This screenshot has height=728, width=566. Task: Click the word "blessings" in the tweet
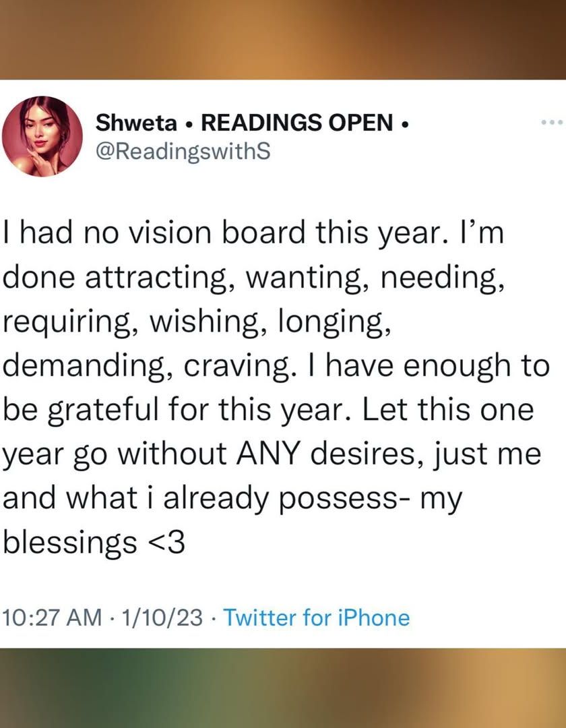pos(69,543)
